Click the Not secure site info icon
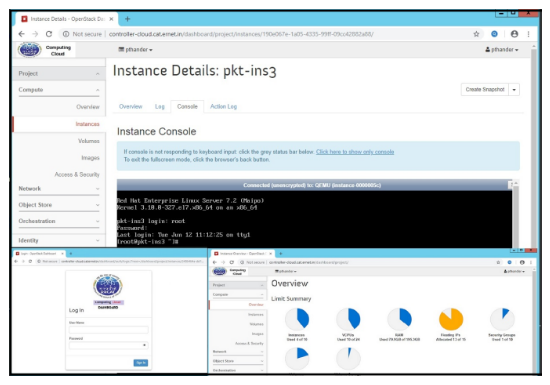The height and width of the screenshot is (385, 550). (66, 34)
